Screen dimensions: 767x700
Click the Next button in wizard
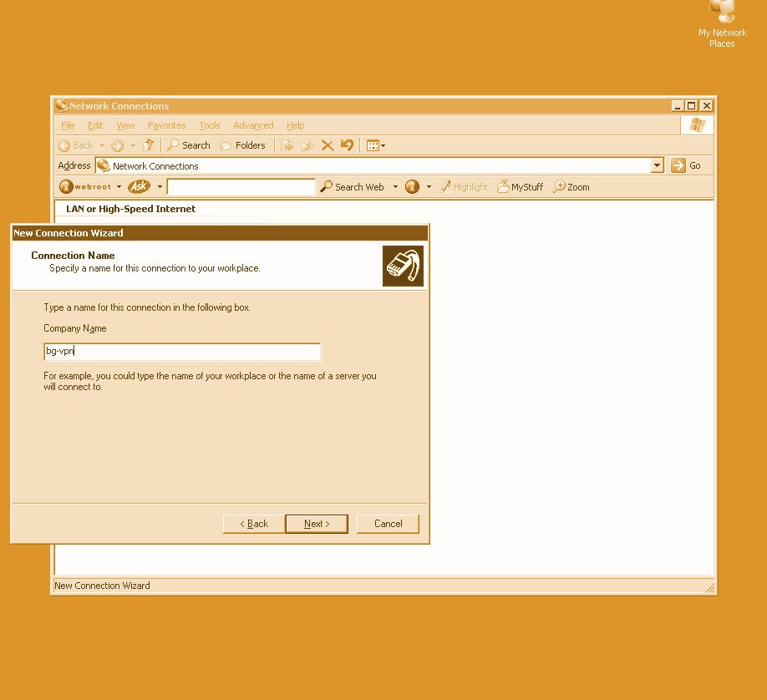tap(317, 524)
